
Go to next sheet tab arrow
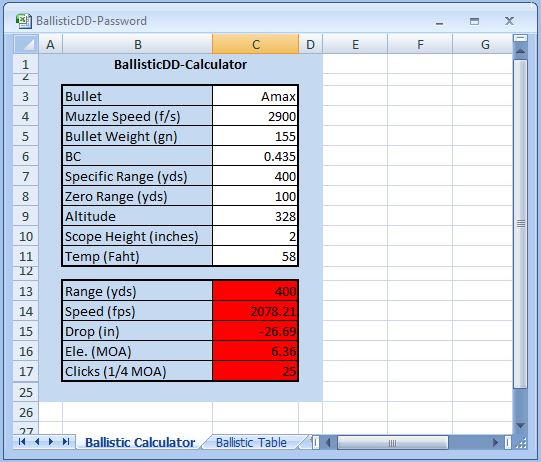51,442
